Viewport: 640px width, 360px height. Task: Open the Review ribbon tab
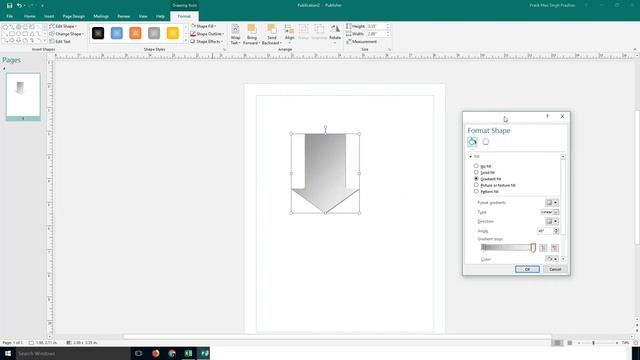pyautogui.click(x=124, y=16)
